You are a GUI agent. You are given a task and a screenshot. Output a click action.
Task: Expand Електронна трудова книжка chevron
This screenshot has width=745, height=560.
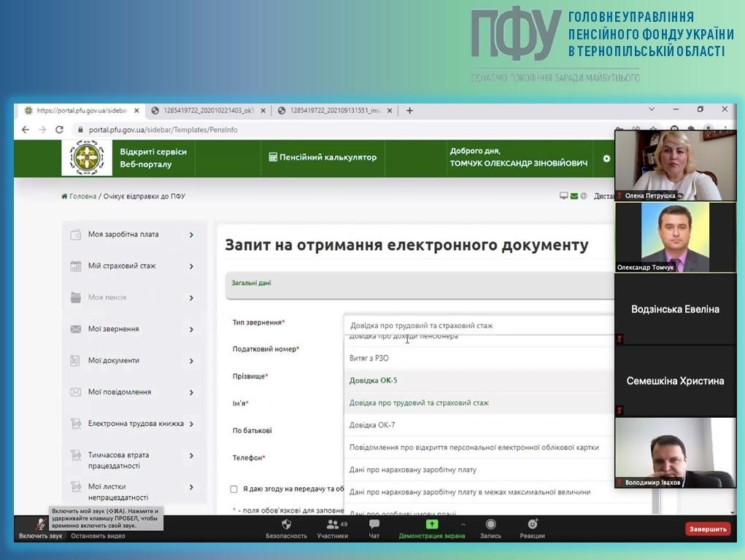[x=191, y=424]
